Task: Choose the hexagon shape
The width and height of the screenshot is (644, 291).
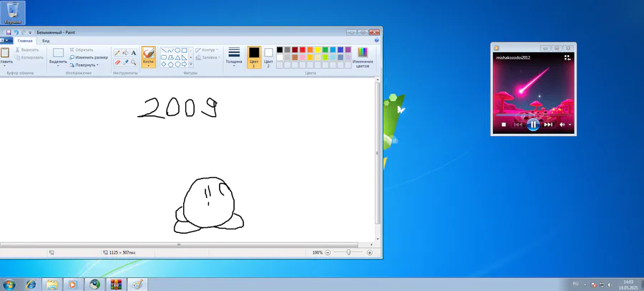Action: [x=177, y=65]
